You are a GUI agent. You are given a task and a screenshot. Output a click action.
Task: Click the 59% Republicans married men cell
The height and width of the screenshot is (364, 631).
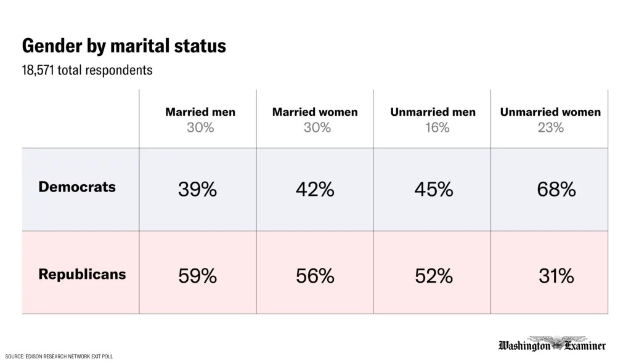click(198, 276)
